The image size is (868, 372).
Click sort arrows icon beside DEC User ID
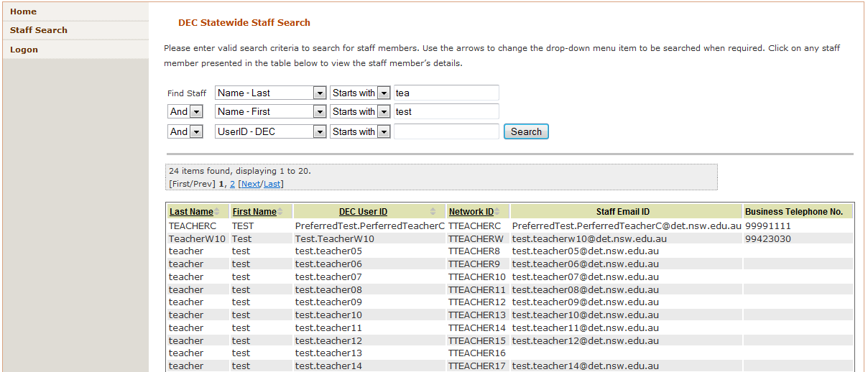point(433,212)
